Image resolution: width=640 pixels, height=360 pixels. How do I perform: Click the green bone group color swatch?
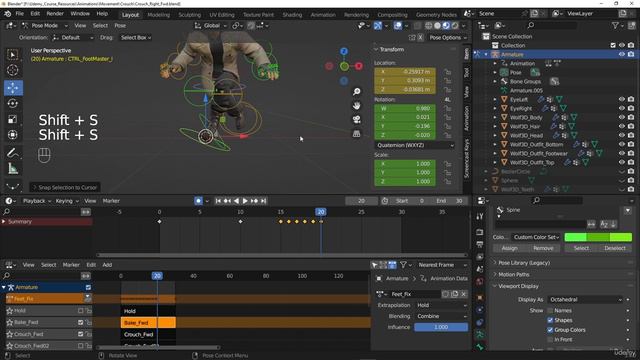598,237
